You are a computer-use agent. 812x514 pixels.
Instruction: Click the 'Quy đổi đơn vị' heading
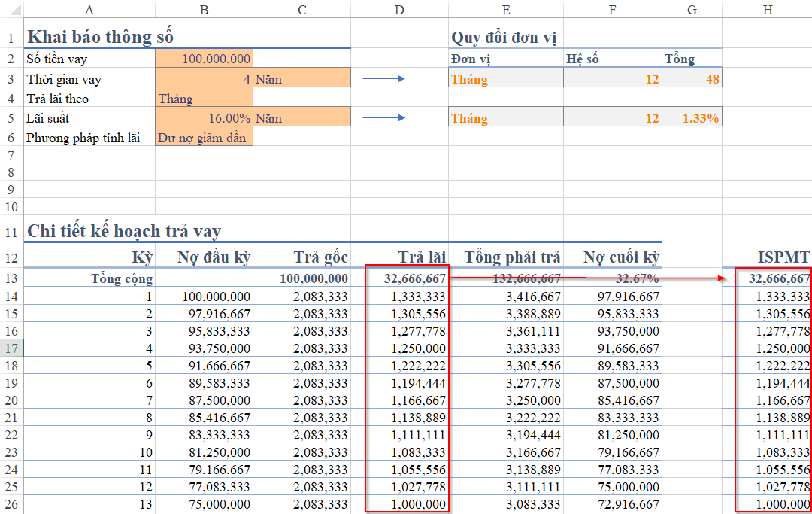click(504, 38)
